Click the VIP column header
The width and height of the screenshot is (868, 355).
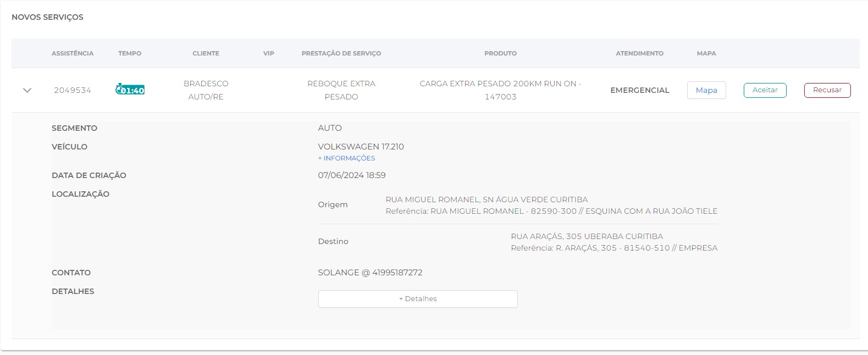coord(268,53)
